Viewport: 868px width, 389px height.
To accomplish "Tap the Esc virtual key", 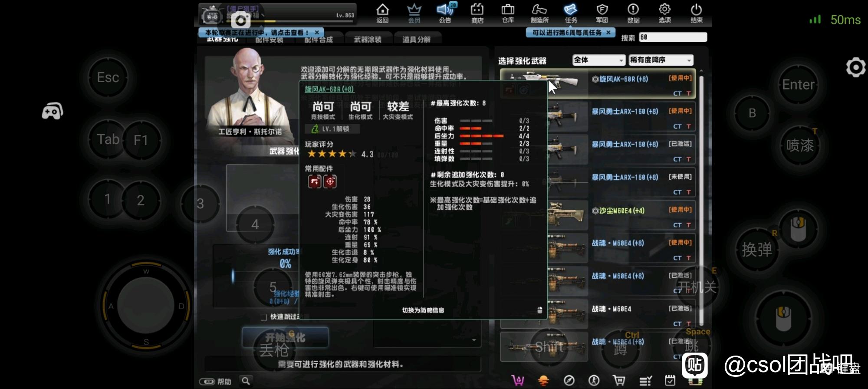I will [108, 78].
